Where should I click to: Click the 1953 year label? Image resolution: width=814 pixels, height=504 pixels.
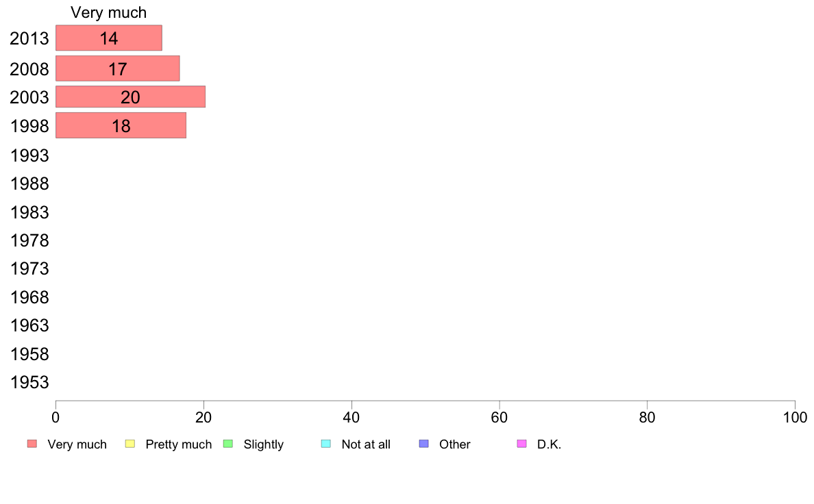point(29,383)
